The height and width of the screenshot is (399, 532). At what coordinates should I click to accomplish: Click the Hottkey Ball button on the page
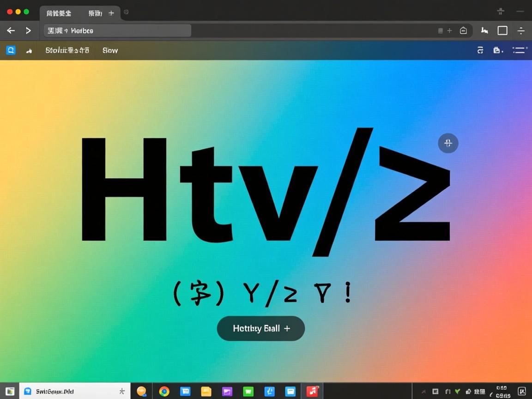(260, 328)
